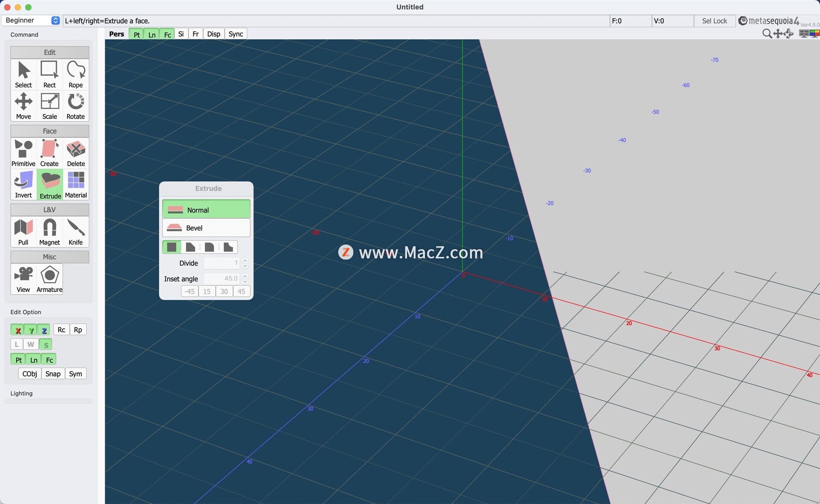Open the Beginner mode dropdown
Viewport: 820px width, 504px height.
[x=32, y=20]
